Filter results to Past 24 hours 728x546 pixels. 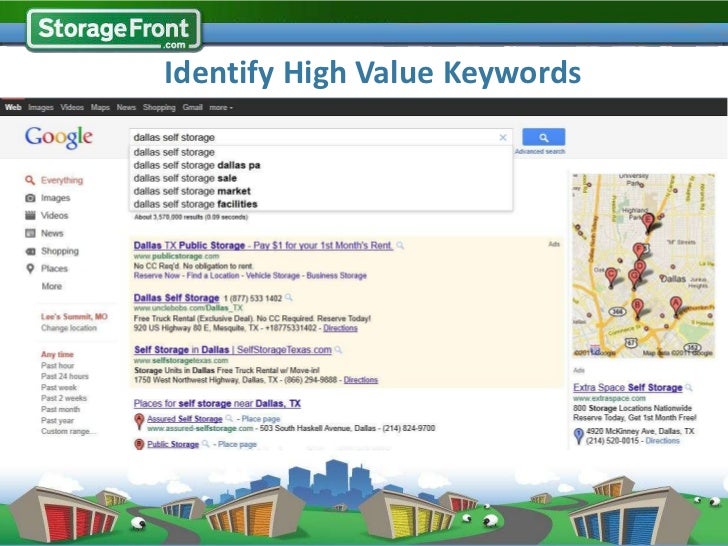point(65,376)
